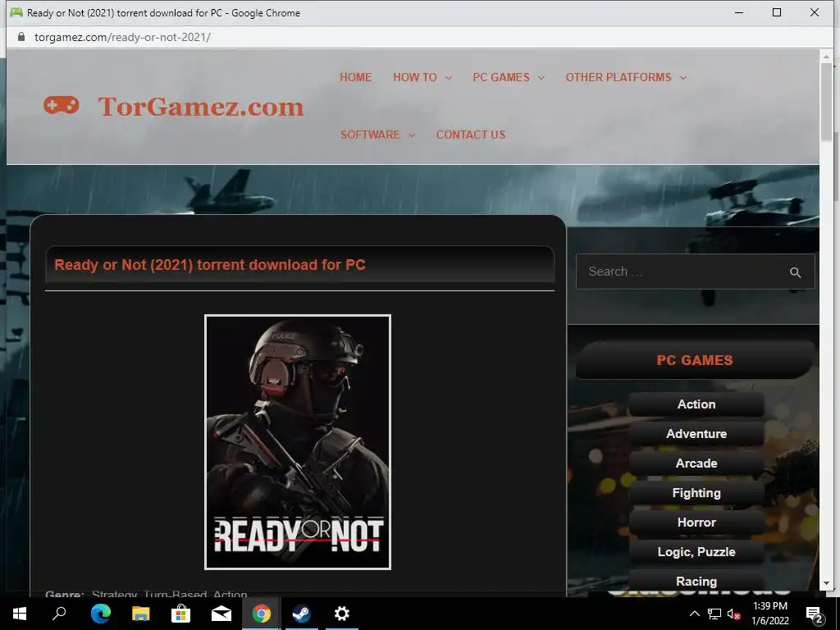Open the CONTACT US page
The width and height of the screenshot is (840, 630).
470,135
